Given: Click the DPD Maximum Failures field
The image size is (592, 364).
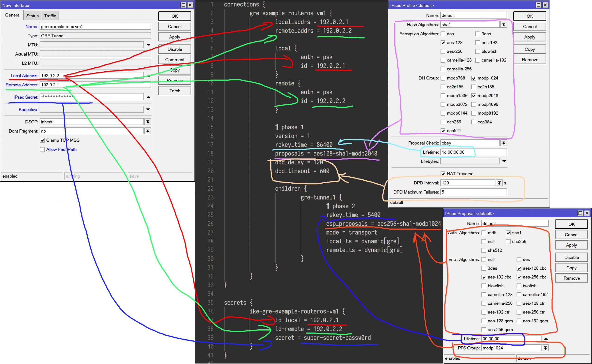Looking at the screenshot, I should pos(473,192).
